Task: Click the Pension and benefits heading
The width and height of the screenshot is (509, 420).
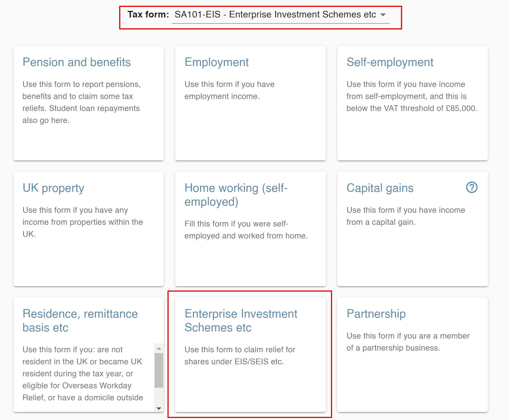Action: (x=77, y=62)
